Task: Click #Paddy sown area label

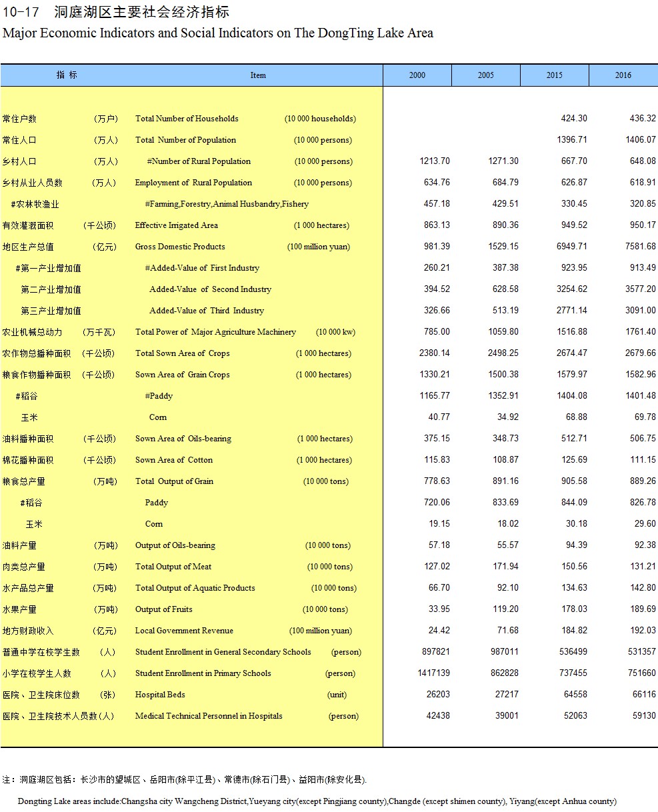Action: click(x=159, y=396)
